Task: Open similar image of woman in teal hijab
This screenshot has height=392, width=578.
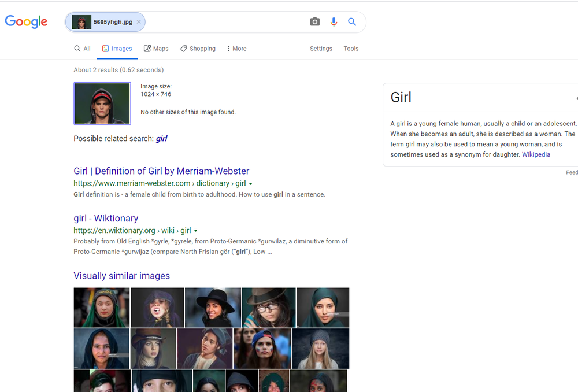Action: [x=323, y=308]
